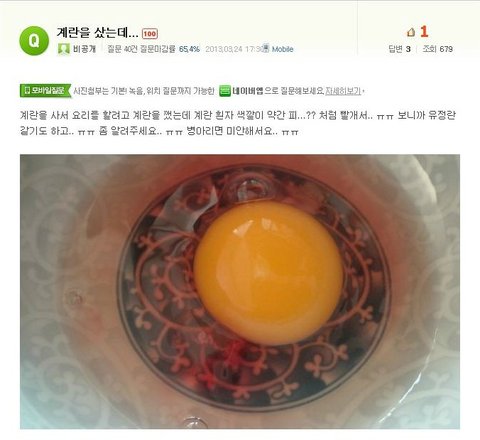The image size is (480, 440).
Task: Click the recommendation count number 1
Action: tap(424, 32)
